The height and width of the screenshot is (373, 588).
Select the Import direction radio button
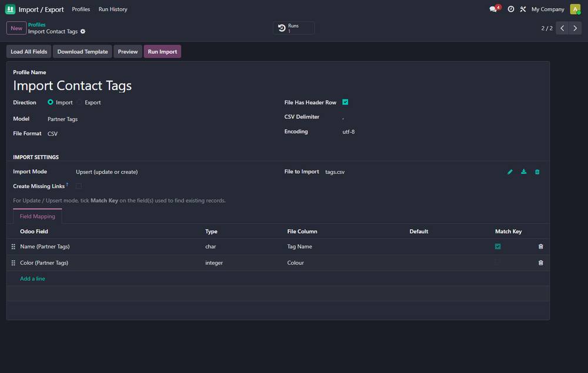[x=50, y=102]
